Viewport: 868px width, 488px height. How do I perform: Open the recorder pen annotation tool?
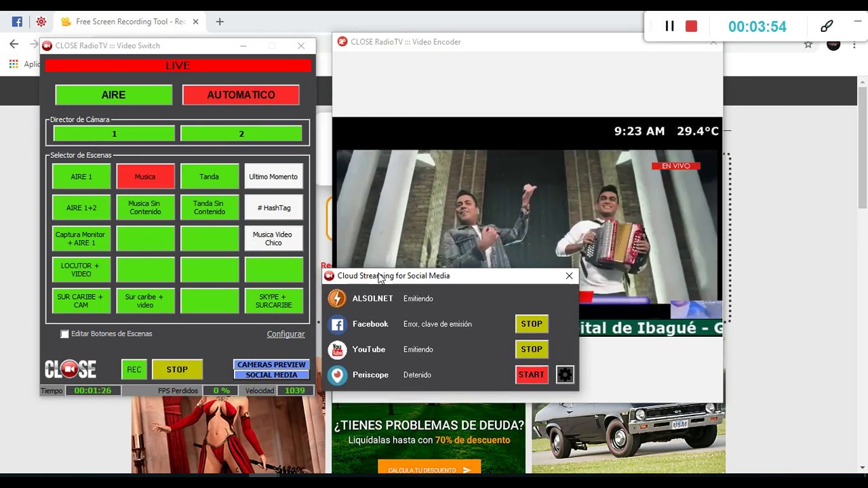point(827,26)
